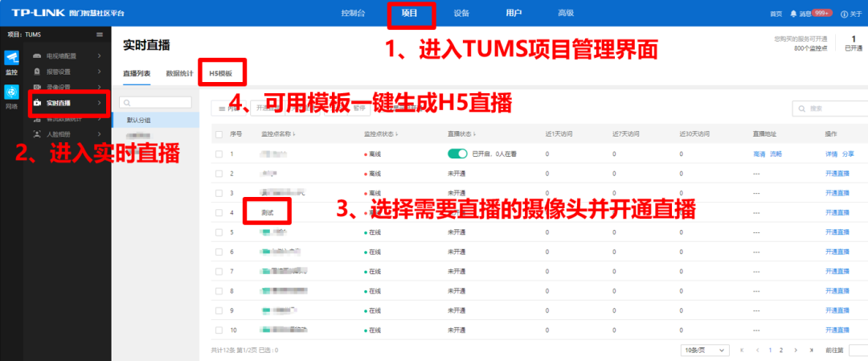This screenshot has height=361, width=868.
Task: Toggle live broadcast switch in row 1
Action: pos(458,154)
